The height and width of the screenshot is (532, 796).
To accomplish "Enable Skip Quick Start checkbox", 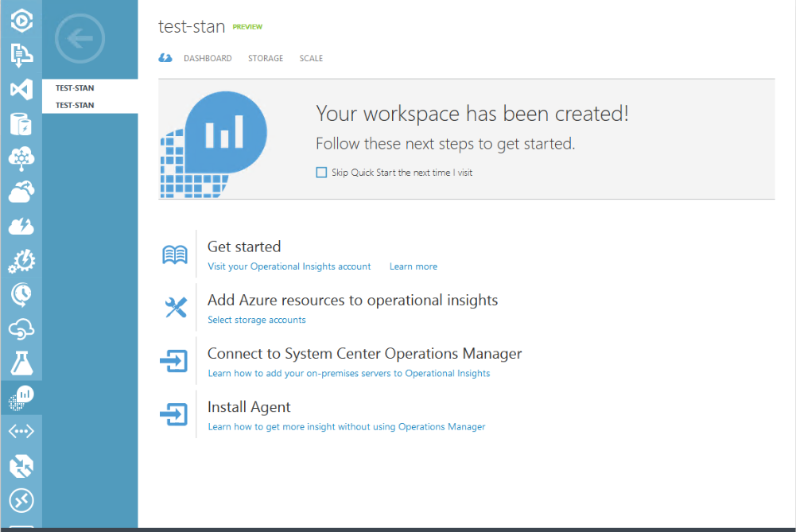I will [x=321, y=173].
